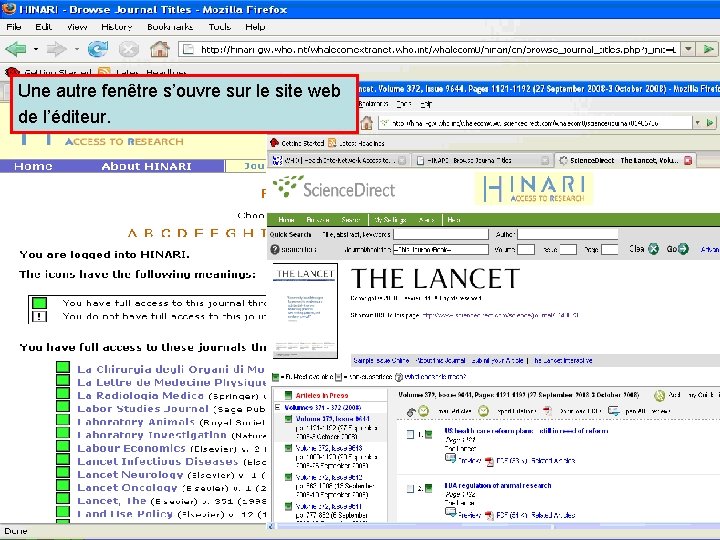Open Articles in Press link
The height and width of the screenshot is (540, 720).
pos(322,395)
